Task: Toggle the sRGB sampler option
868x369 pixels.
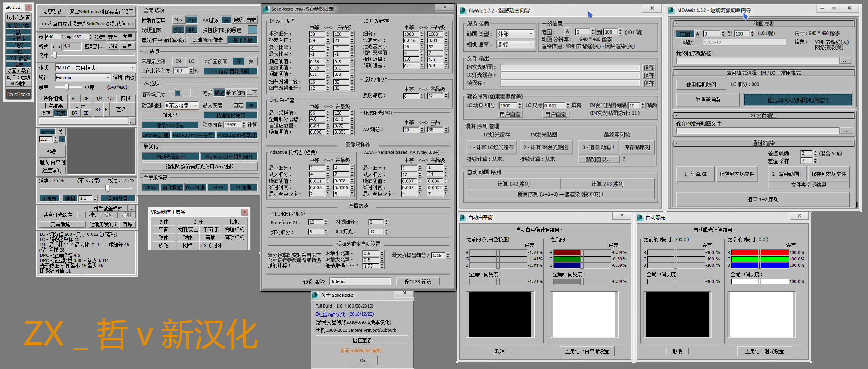Action: click(x=218, y=187)
